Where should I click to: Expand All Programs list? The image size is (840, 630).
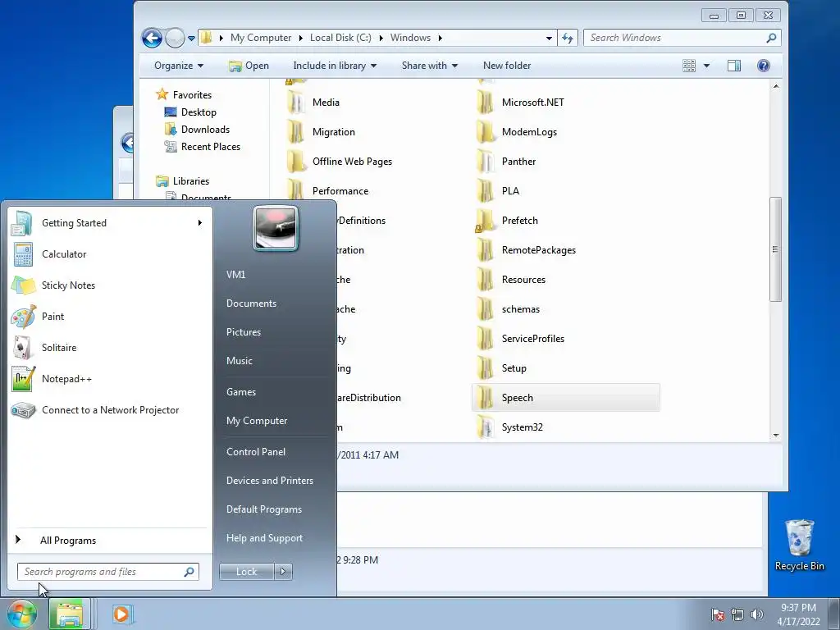(x=68, y=540)
